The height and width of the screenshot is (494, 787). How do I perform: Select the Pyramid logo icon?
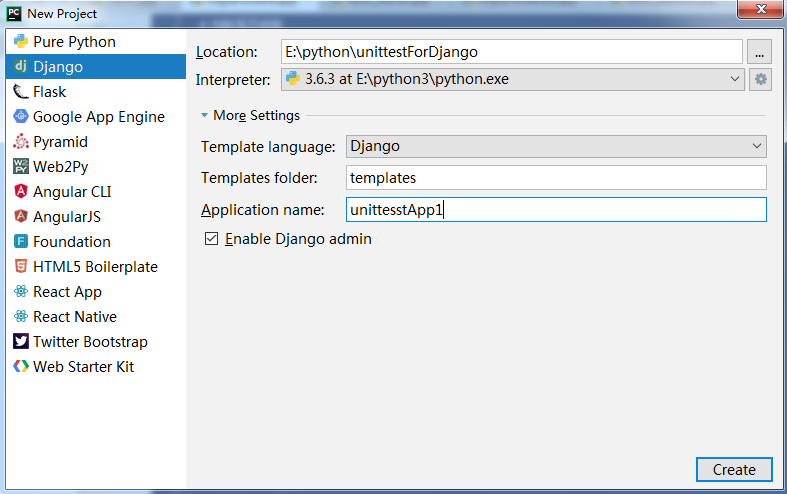(x=21, y=142)
